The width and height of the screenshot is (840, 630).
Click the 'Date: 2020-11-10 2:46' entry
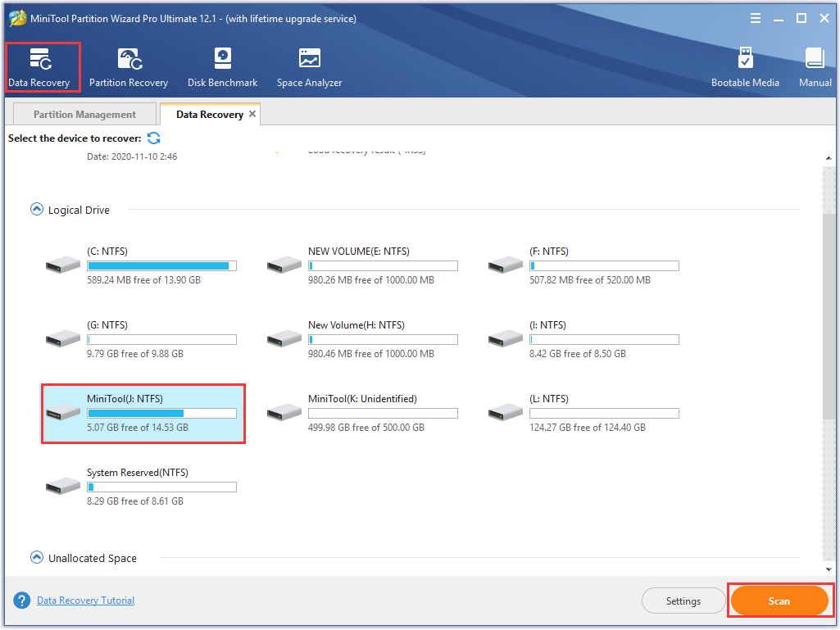tap(132, 156)
